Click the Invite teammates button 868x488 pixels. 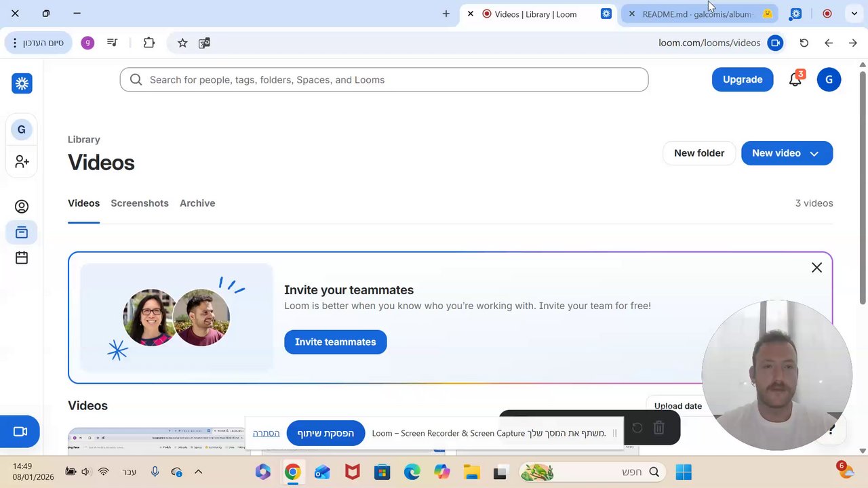click(x=335, y=342)
